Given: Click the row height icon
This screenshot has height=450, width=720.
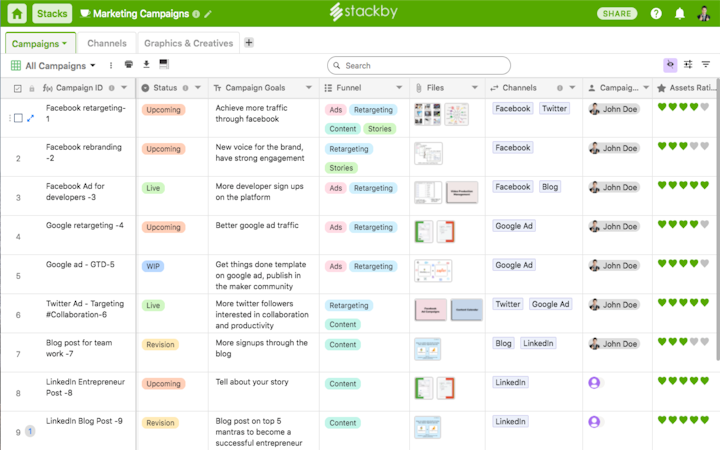Looking at the screenshot, I should (x=164, y=64).
